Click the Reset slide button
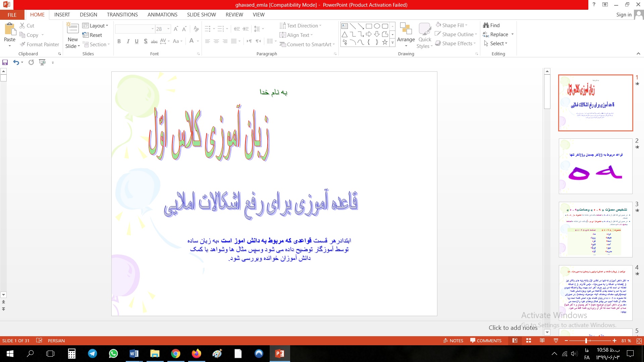 [92, 35]
